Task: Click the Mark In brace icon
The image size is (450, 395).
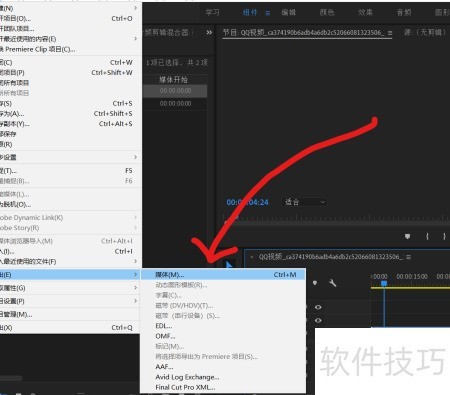Action: coord(427,236)
